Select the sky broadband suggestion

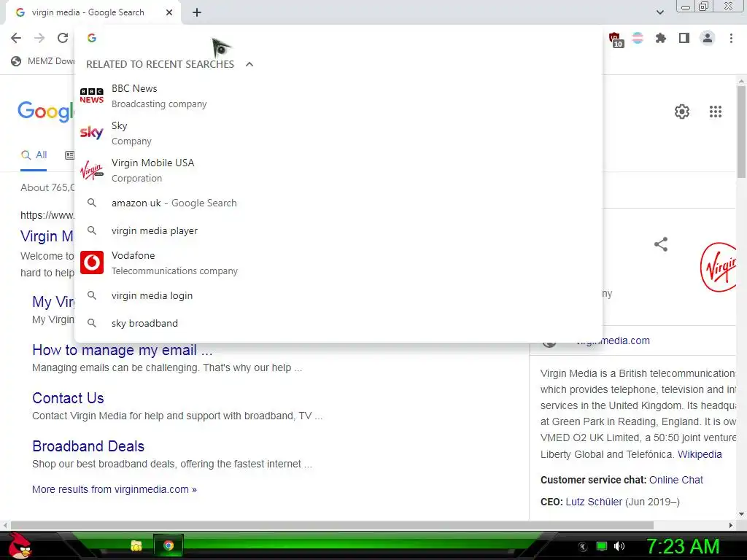[338, 323]
